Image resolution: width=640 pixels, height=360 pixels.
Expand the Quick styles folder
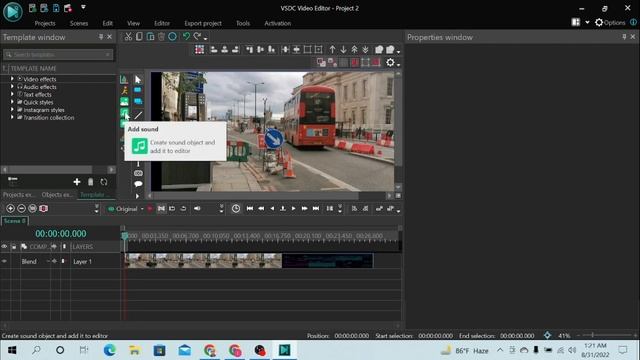click(x=12, y=102)
